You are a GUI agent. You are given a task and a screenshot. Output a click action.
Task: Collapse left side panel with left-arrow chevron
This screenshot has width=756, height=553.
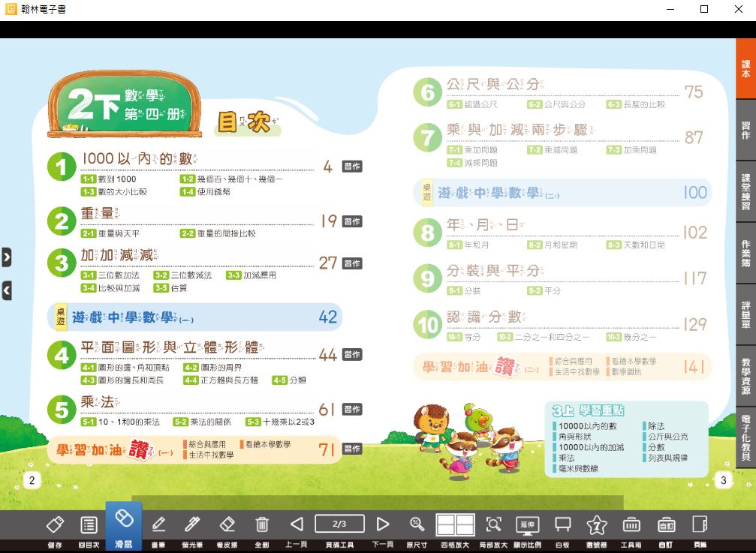point(6,291)
